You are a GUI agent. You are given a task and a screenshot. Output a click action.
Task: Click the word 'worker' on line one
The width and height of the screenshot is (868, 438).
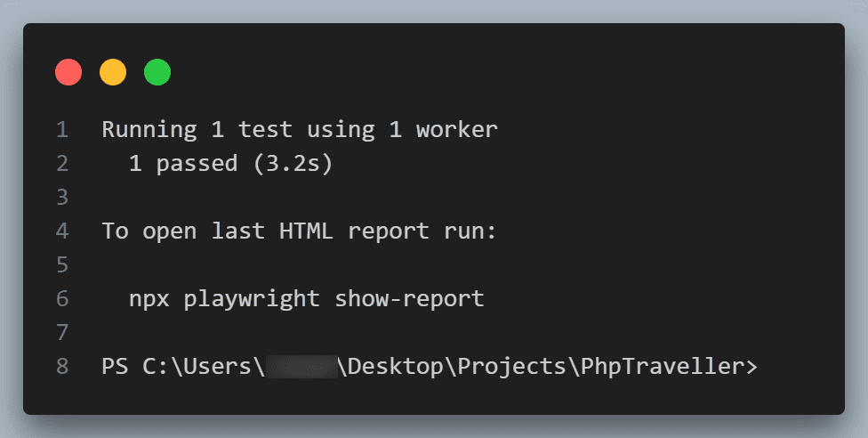point(457,130)
